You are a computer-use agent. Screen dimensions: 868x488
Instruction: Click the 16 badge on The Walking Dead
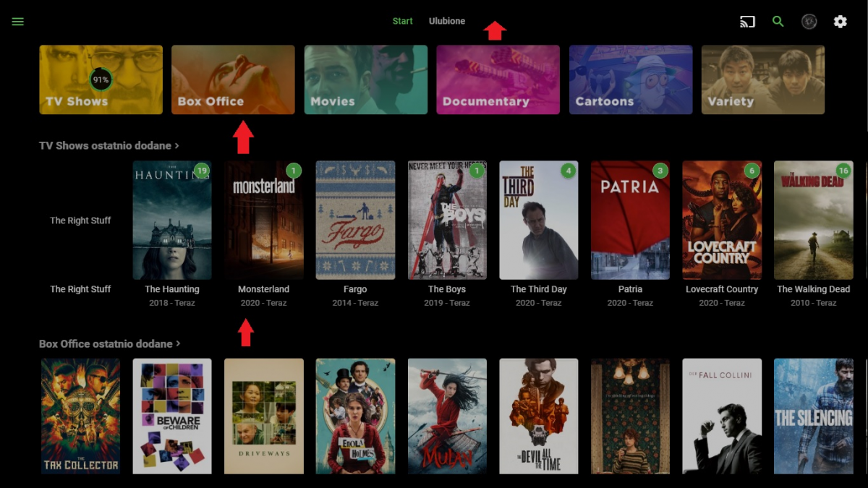[x=843, y=171]
